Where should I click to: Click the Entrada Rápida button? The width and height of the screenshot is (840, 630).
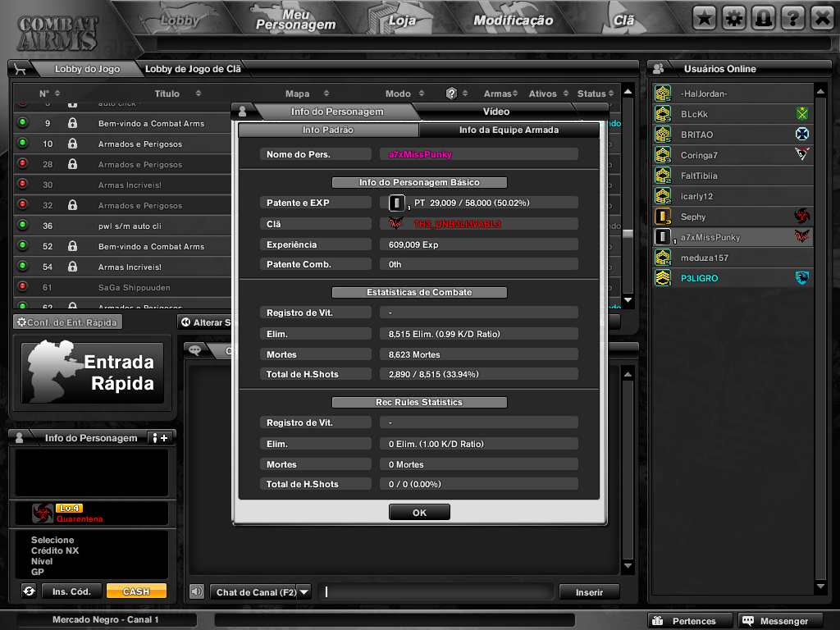tap(92, 373)
